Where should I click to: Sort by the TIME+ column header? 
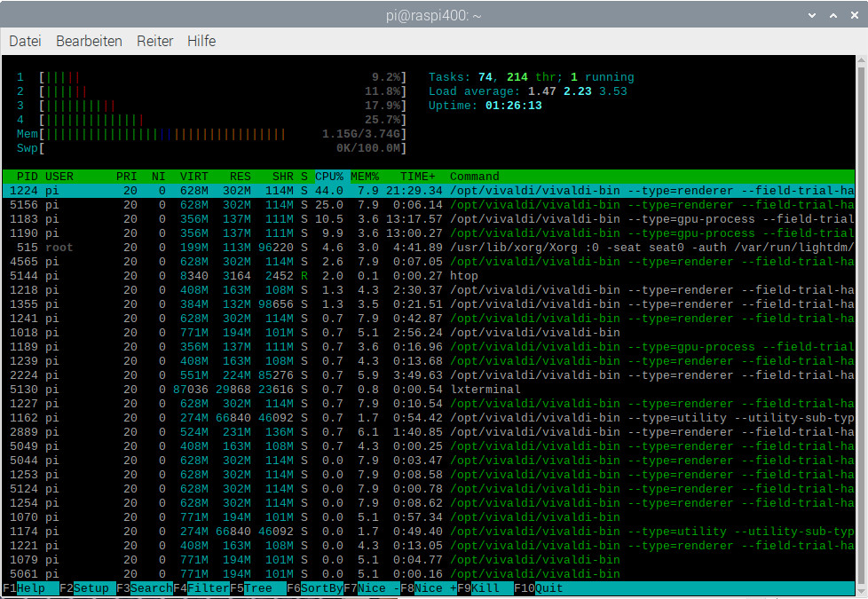418,177
